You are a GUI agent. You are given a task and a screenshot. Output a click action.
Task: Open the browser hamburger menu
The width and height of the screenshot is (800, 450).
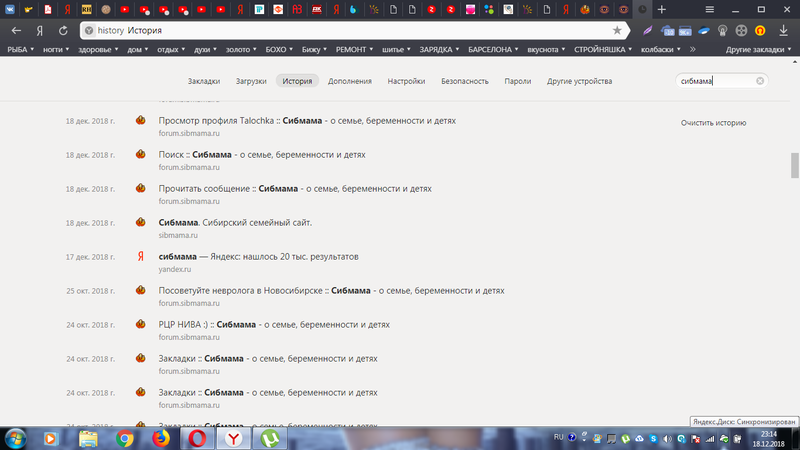point(710,9)
